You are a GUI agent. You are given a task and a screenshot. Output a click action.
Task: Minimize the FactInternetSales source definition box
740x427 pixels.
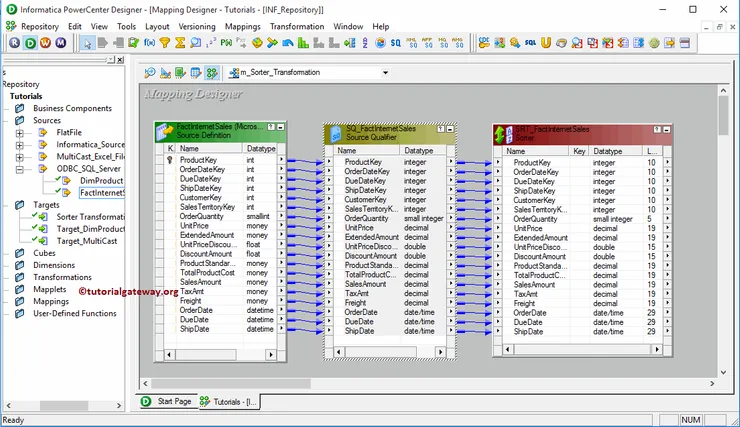coord(280,127)
